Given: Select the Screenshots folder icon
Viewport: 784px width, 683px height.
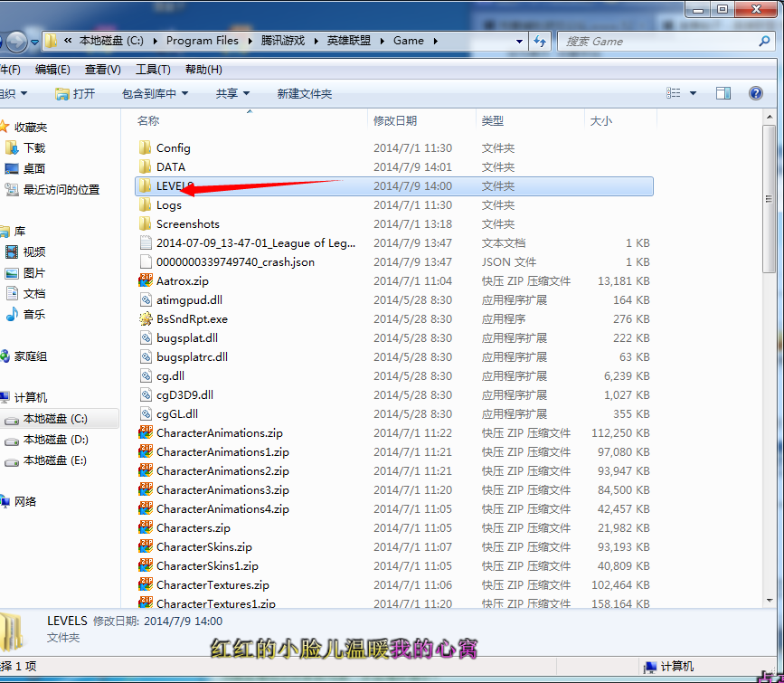Looking at the screenshot, I should [x=145, y=223].
